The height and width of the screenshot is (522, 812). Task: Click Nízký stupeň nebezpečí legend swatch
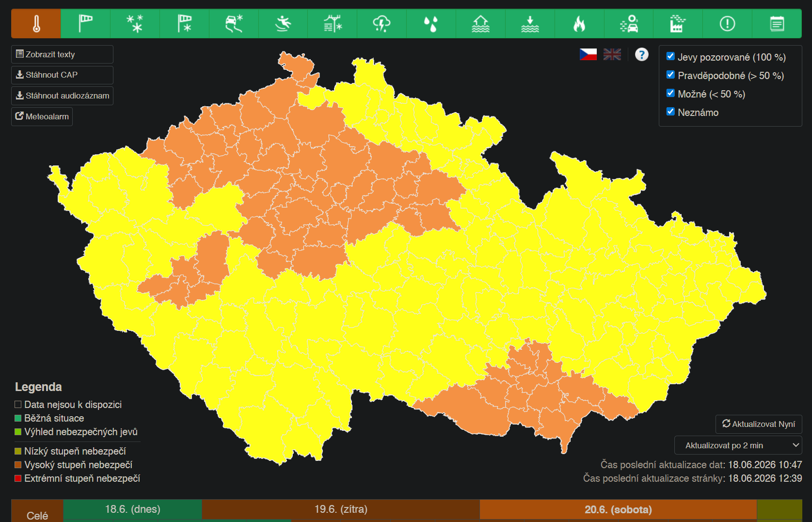pos(18,451)
